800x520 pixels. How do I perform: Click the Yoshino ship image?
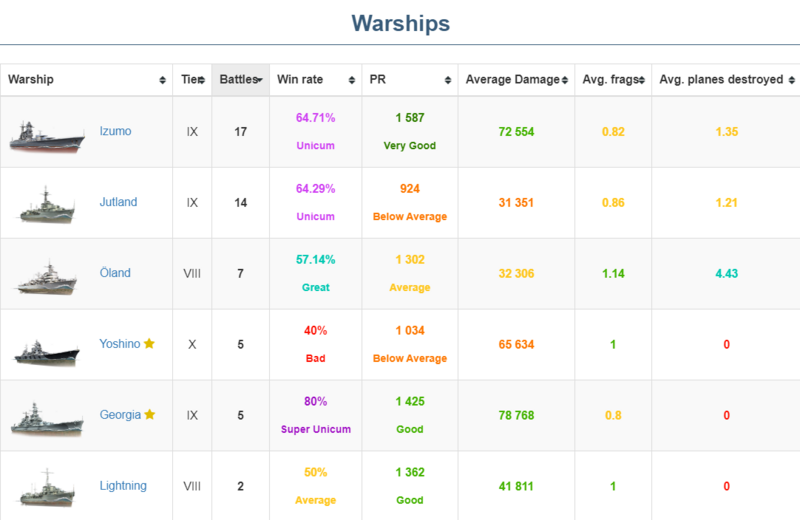(46, 346)
